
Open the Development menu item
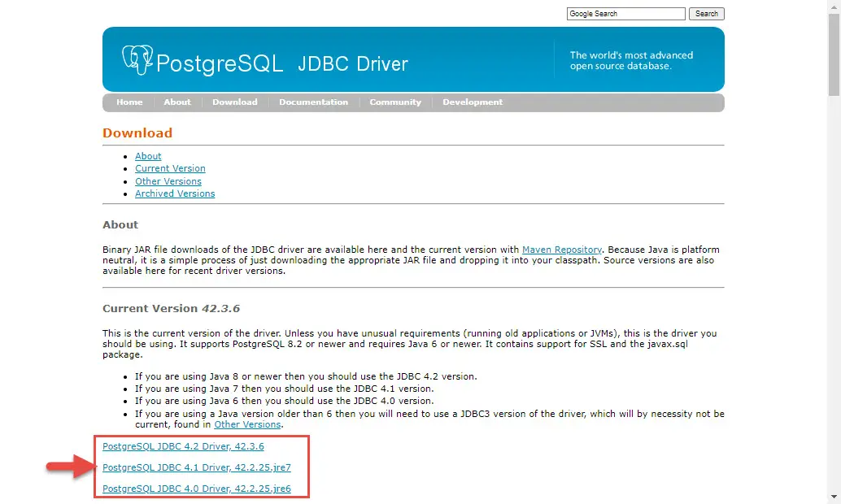(x=473, y=102)
